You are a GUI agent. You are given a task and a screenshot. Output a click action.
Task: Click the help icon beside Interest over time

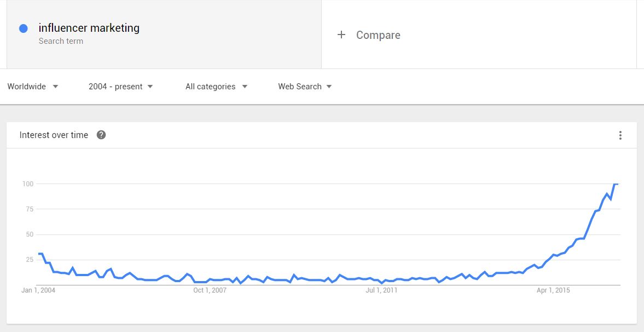[x=101, y=135]
